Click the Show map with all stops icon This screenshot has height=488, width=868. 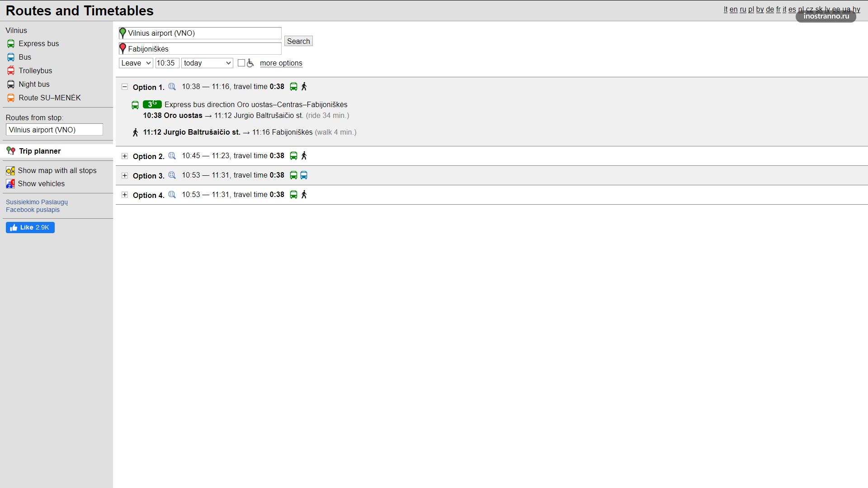tap(10, 171)
